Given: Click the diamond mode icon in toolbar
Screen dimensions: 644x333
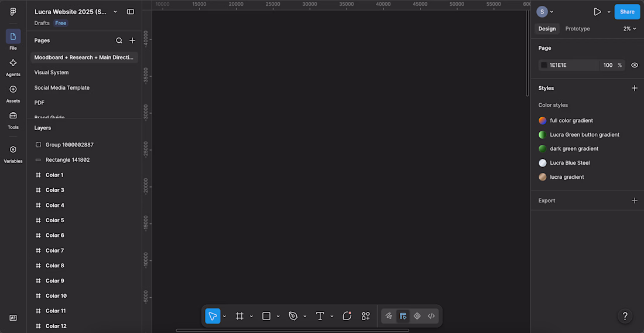Looking at the screenshot, I should point(417,316).
